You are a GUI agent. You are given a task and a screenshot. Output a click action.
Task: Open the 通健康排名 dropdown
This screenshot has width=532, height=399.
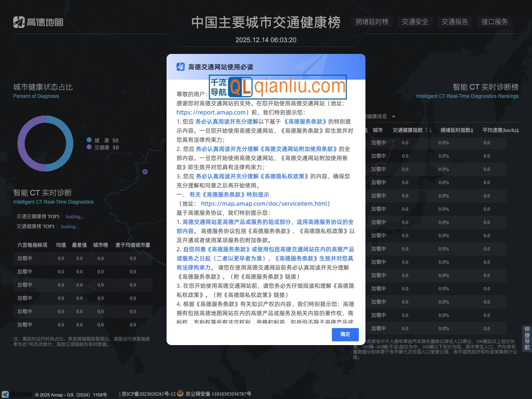[378, 117]
